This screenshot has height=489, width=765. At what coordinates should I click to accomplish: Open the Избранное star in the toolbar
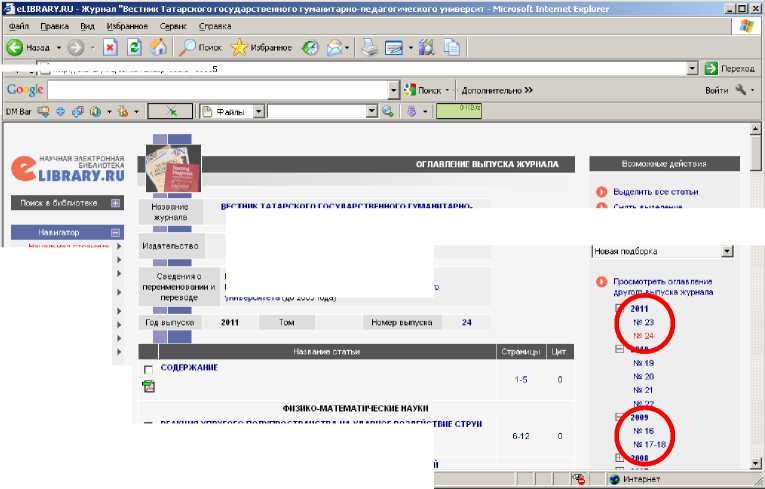262,48
